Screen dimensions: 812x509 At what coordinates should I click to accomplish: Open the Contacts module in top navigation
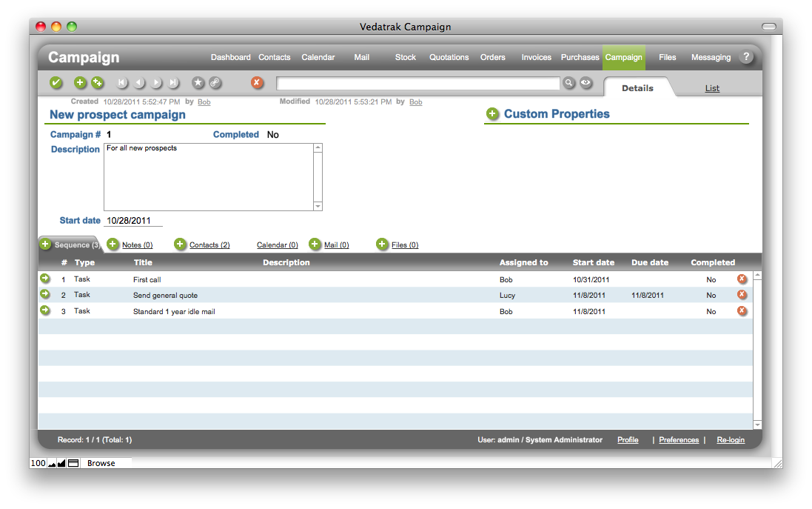[x=275, y=57]
